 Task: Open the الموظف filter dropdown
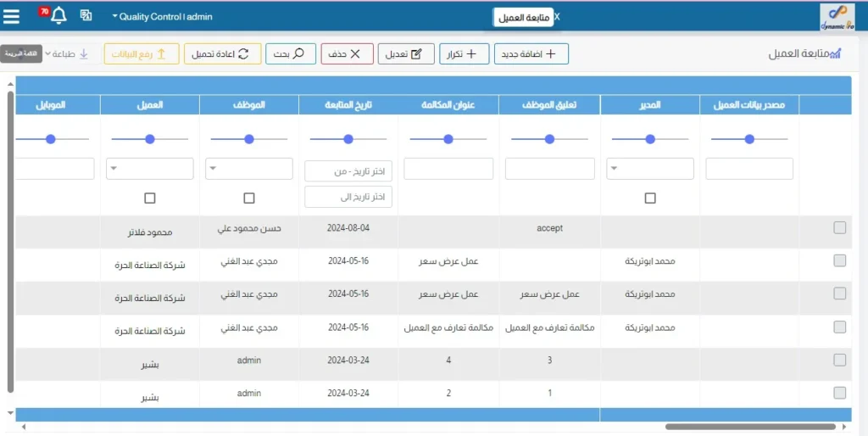[x=249, y=169]
